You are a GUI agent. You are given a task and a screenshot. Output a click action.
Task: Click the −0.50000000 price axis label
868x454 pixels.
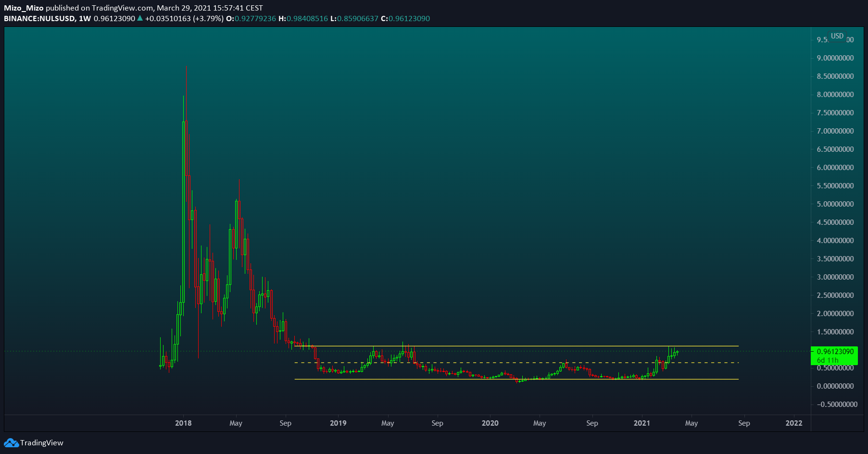(x=837, y=405)
